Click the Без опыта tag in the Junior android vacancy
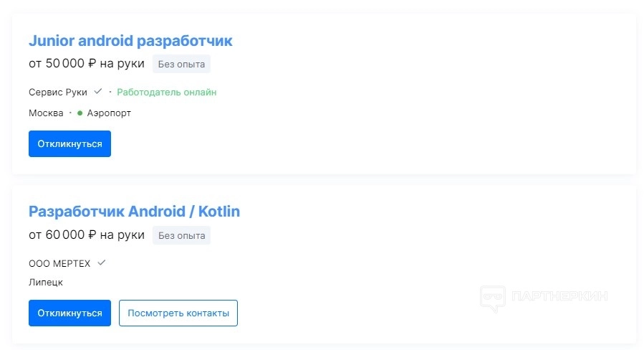This screenshot has height=350, width=644. point(181,65)
